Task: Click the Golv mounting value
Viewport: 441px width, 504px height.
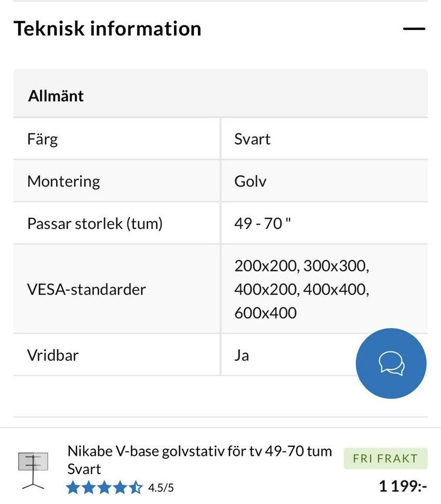Action: tap(250, 181)
